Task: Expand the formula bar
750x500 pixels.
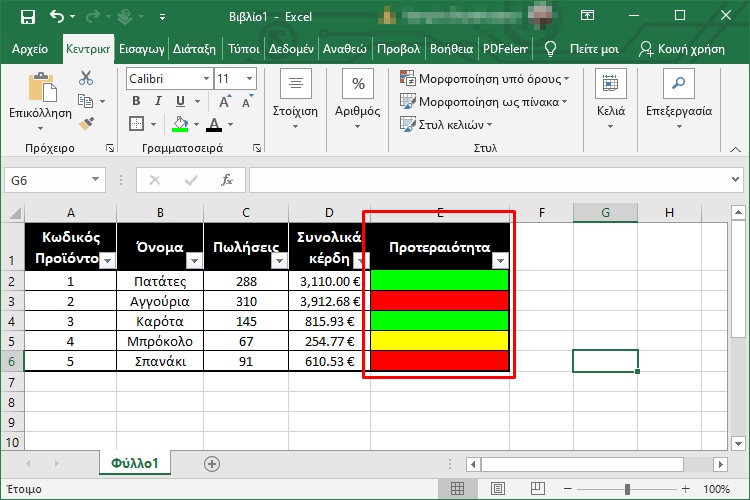Action: tap(735, 180)
